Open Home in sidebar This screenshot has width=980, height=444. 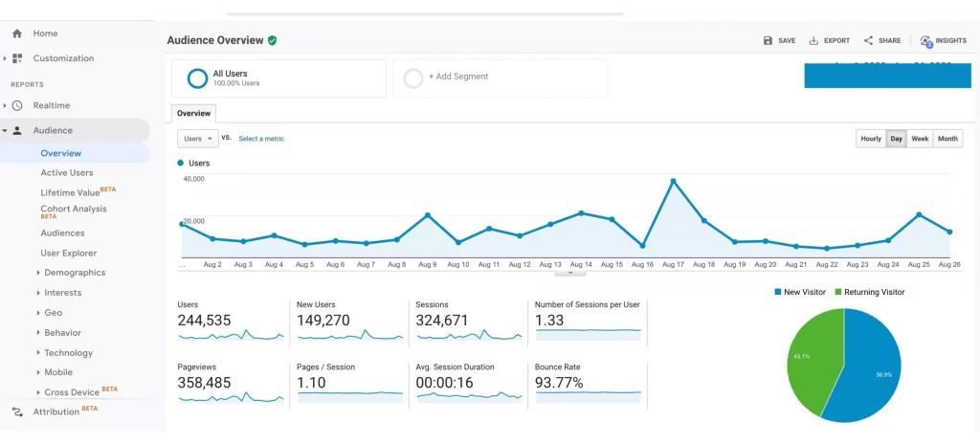tap(45, 33)
